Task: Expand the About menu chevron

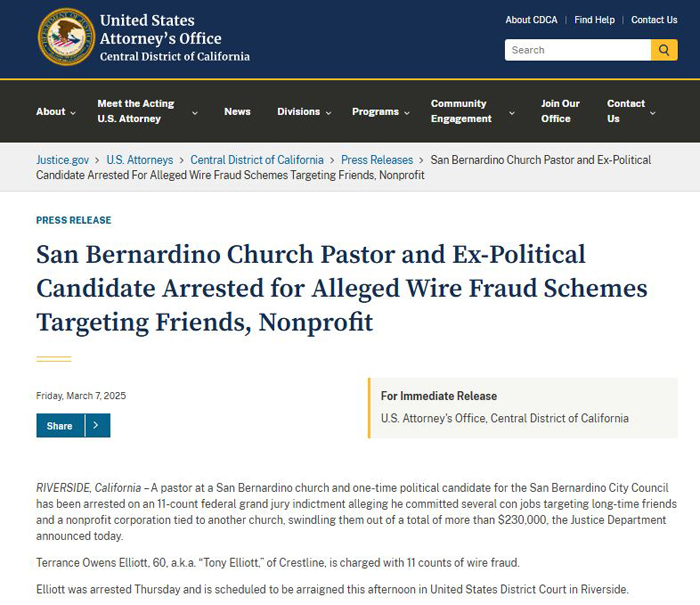Action: tap(73, 113)
